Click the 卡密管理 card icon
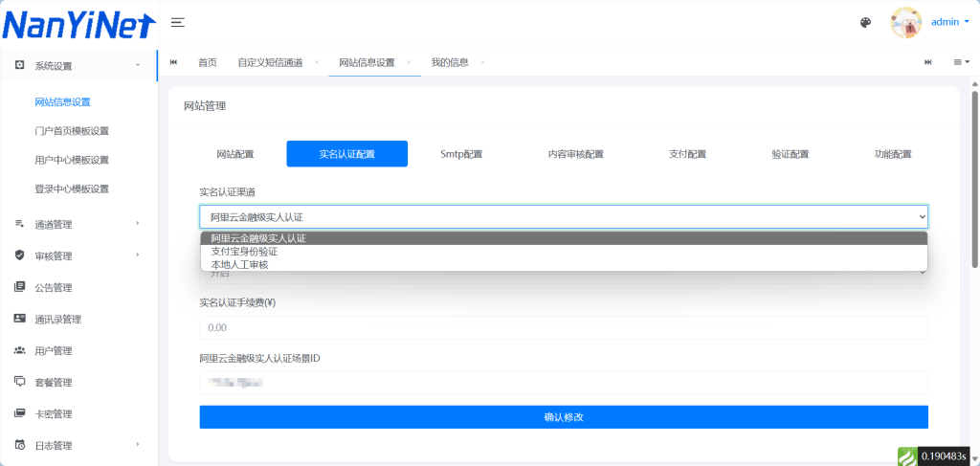The width and height of the screenshot is (980, 466). (19, 413)
